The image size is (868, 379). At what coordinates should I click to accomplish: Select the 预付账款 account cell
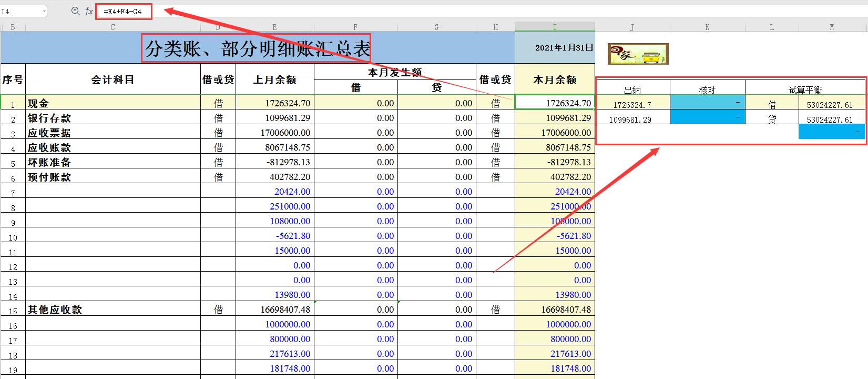(113, 177)
